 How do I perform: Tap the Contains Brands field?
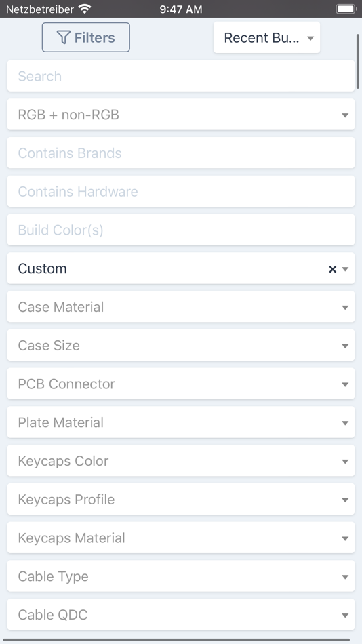pyautogui.click(x=181, y=153)
